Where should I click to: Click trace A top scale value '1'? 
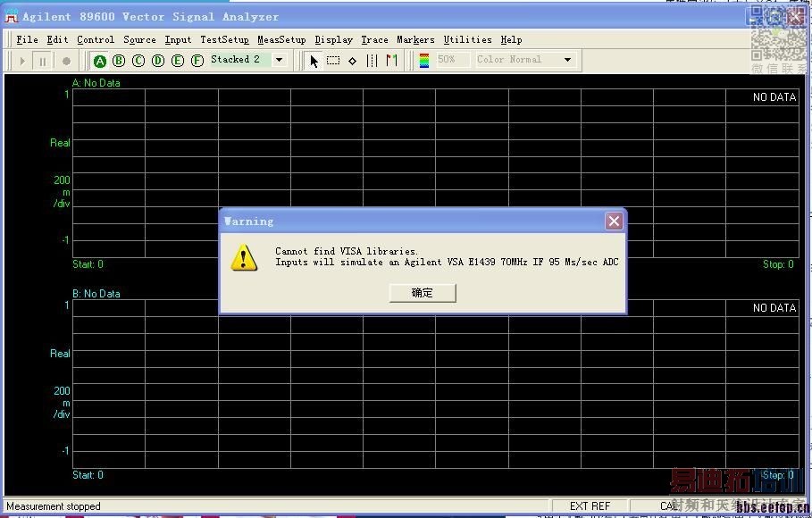[67, 95]
